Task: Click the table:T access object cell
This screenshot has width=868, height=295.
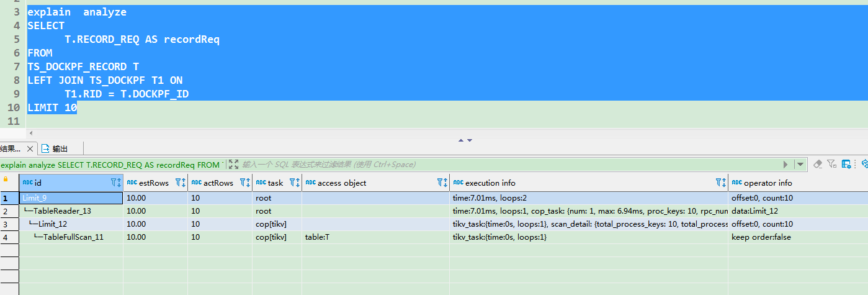Action: [x=375, y=237]
